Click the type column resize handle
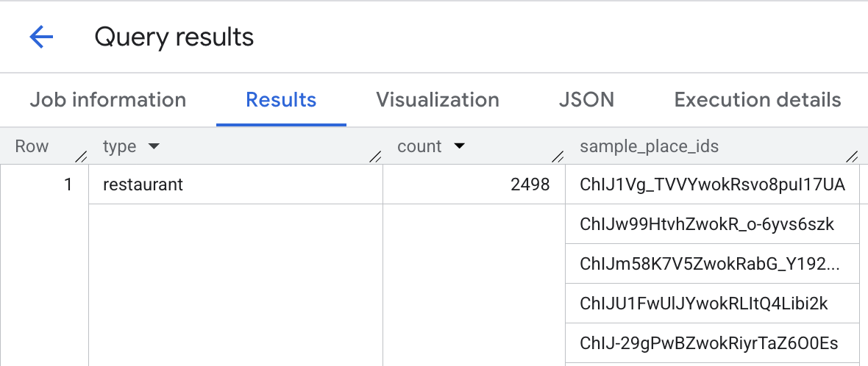This screenshot has height=366, width=868. (x=375, y=156)
